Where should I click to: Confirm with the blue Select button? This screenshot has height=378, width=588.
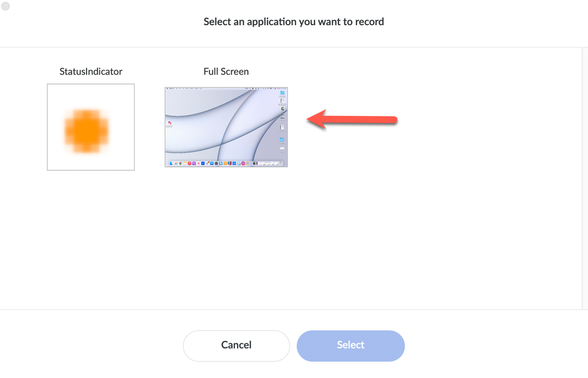[x=350, y=346]
